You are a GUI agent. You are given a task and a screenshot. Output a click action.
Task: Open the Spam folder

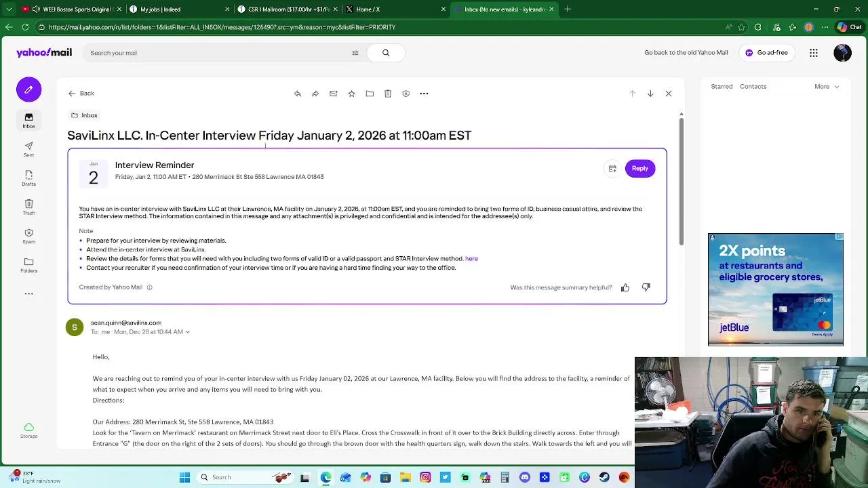[28, 237]
